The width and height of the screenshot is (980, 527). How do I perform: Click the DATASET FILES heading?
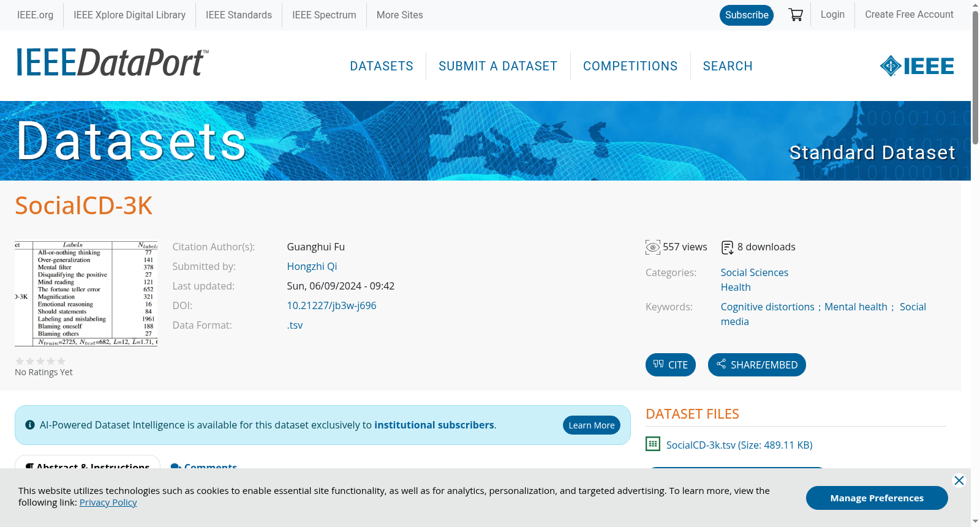pos(692,414)
